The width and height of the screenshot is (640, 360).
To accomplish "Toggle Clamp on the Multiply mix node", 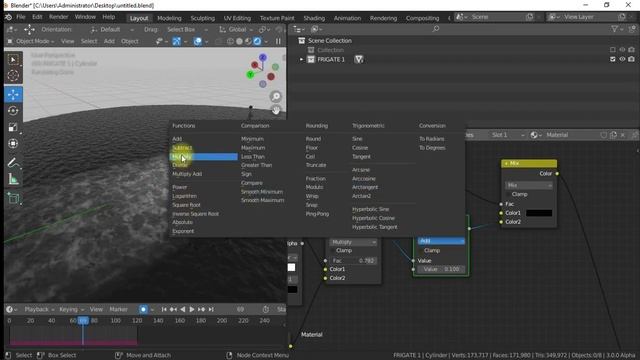I will point(344,250).
